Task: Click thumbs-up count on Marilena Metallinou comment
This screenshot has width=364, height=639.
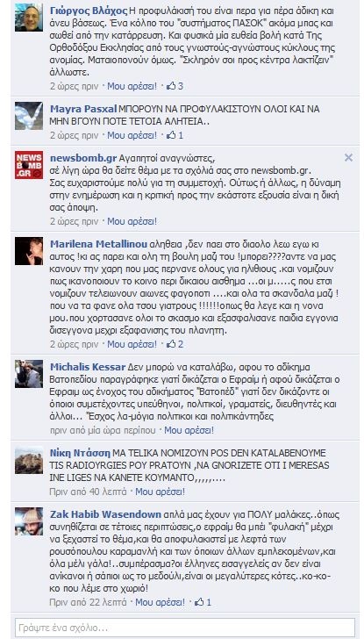Action: click(175, 344)
